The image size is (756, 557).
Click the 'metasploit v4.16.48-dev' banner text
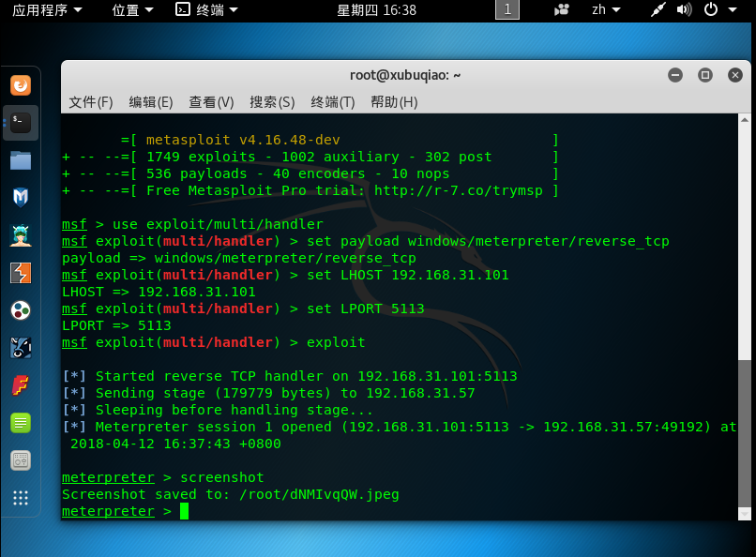point(243,141)
